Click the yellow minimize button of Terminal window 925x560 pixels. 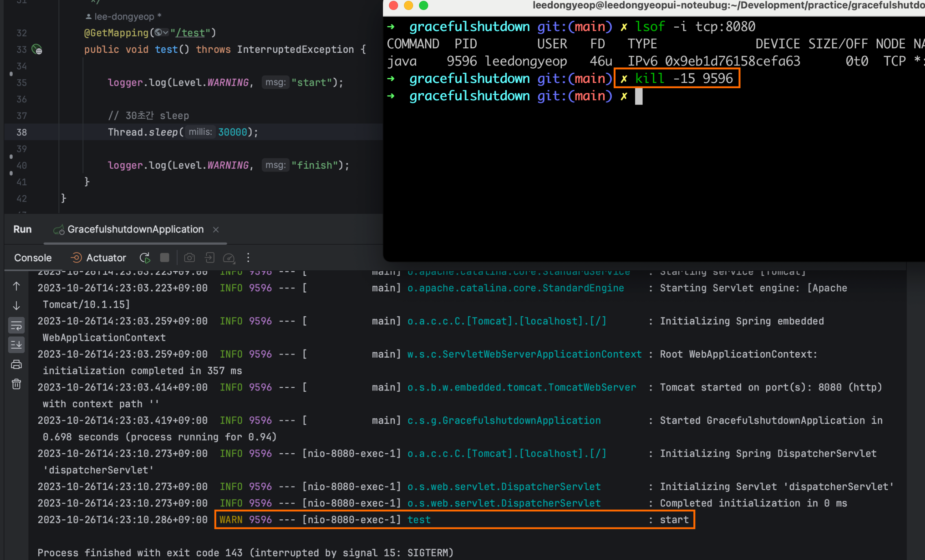click(x=408, y=5)
